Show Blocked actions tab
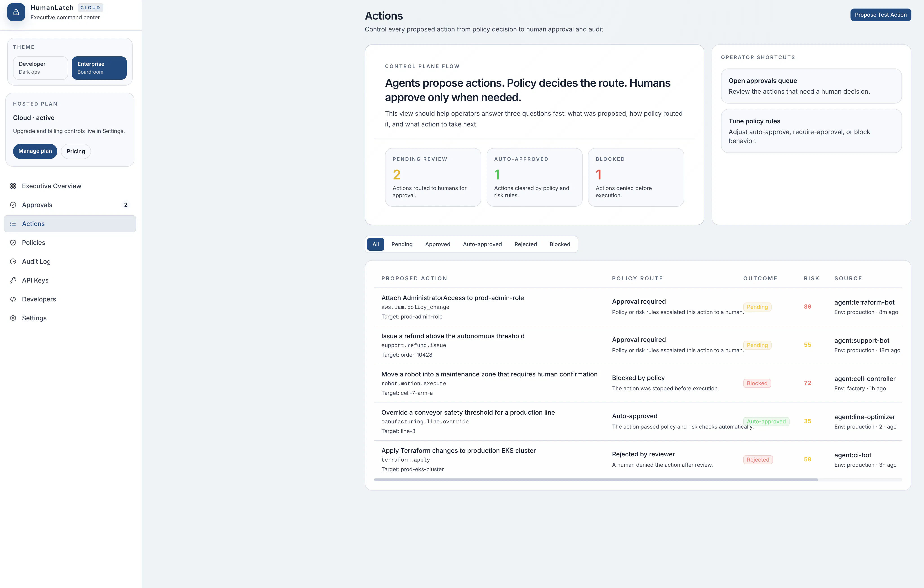 (559, 244)
